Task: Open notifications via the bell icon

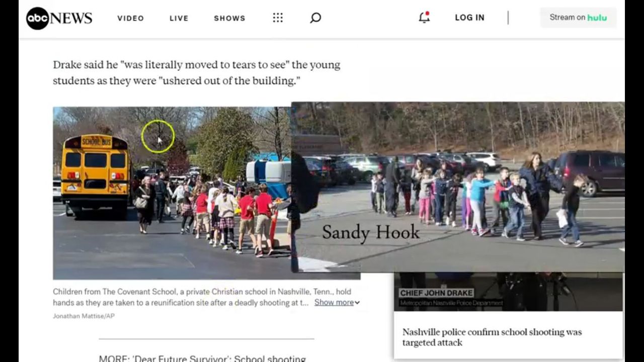Action: click(424, 18)
